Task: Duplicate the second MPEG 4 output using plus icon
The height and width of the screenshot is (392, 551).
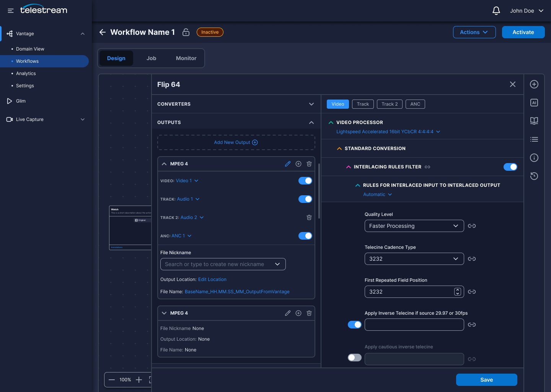Action: click(298, 313)
